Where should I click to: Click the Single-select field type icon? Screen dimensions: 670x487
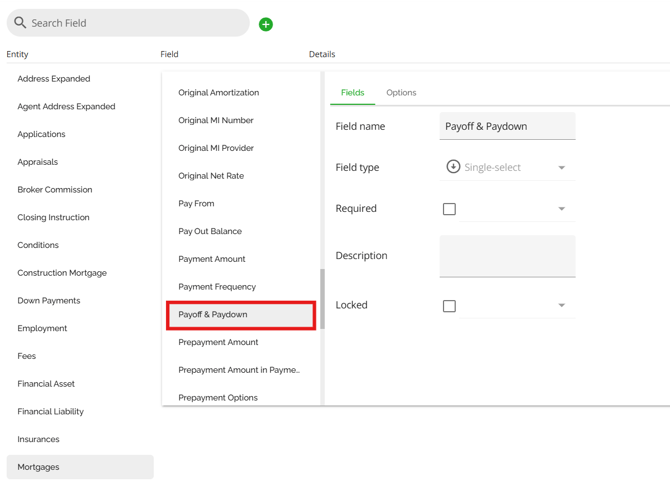coord(453,167)
